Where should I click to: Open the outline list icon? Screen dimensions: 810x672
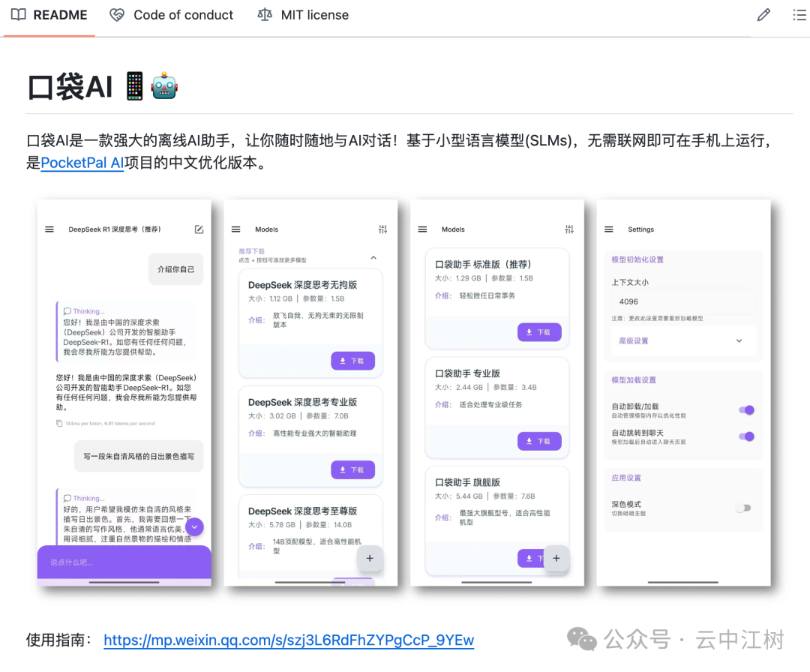click(799, 15)
